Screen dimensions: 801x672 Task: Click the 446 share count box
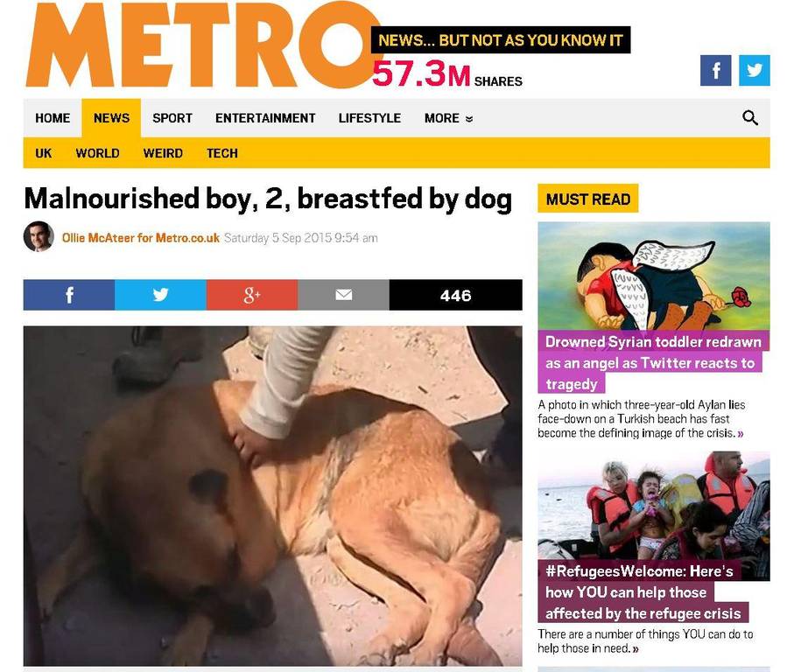point(456,295)
